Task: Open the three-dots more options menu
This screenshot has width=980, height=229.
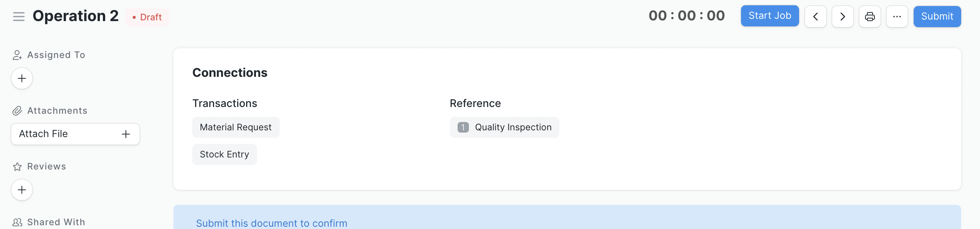Action: pos(897,17)
